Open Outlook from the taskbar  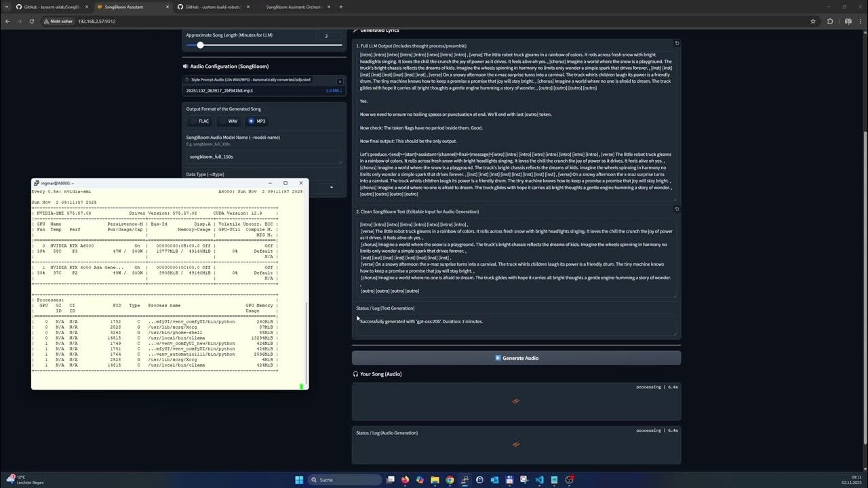[x=495, y=480]
